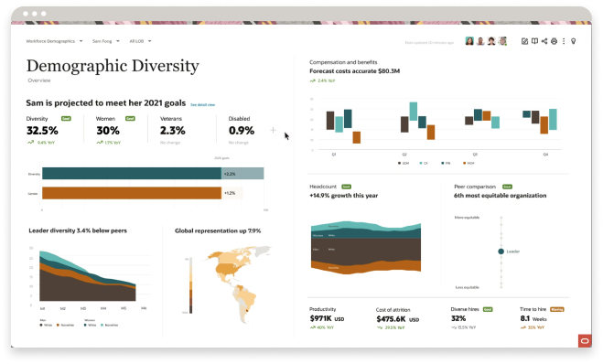
Task: Open the See detail view link
Action: coord(202,104)
